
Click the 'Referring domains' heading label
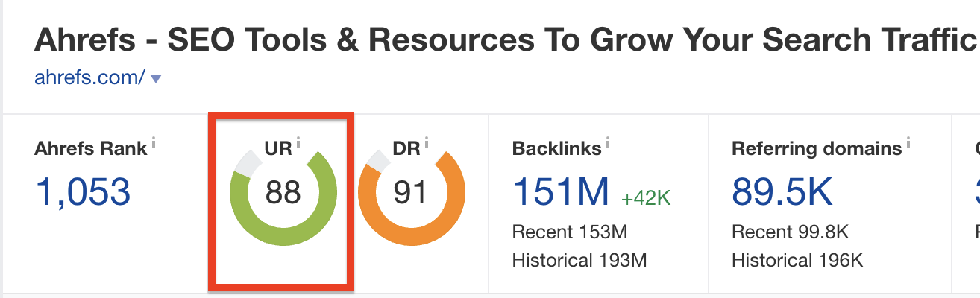tap(817, 148)
